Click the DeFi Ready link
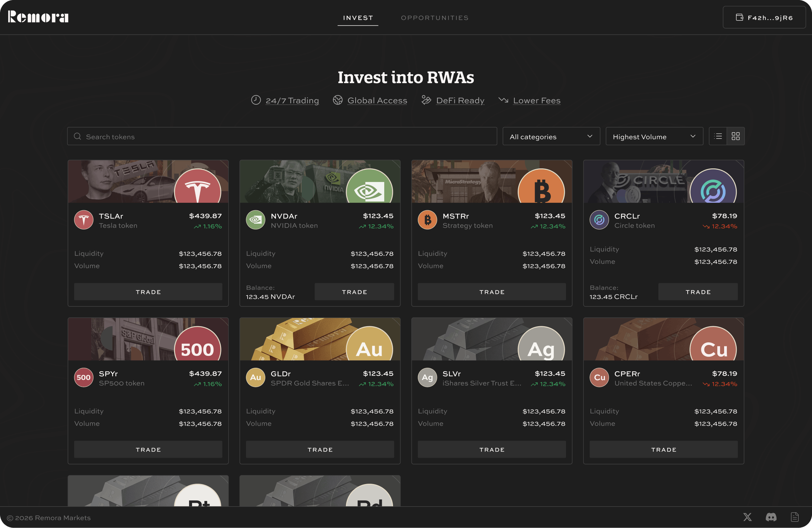 pos(460,101)
